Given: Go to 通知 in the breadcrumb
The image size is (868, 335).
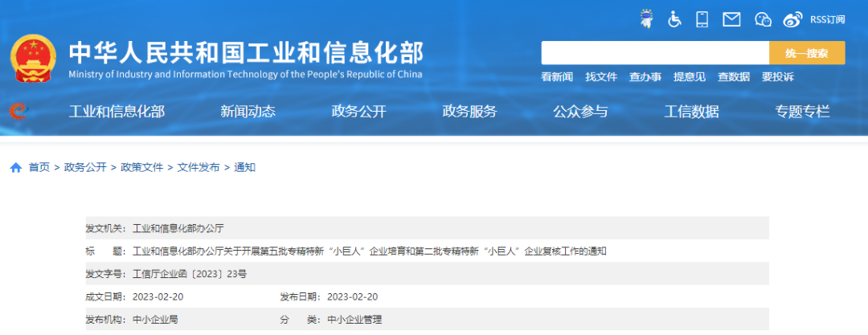Looking at the screenshot, I should coord(244,167).
